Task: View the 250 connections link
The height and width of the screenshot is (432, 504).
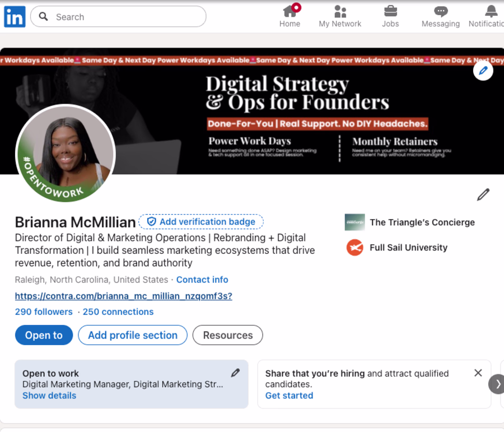Action: tap(118, 312)
